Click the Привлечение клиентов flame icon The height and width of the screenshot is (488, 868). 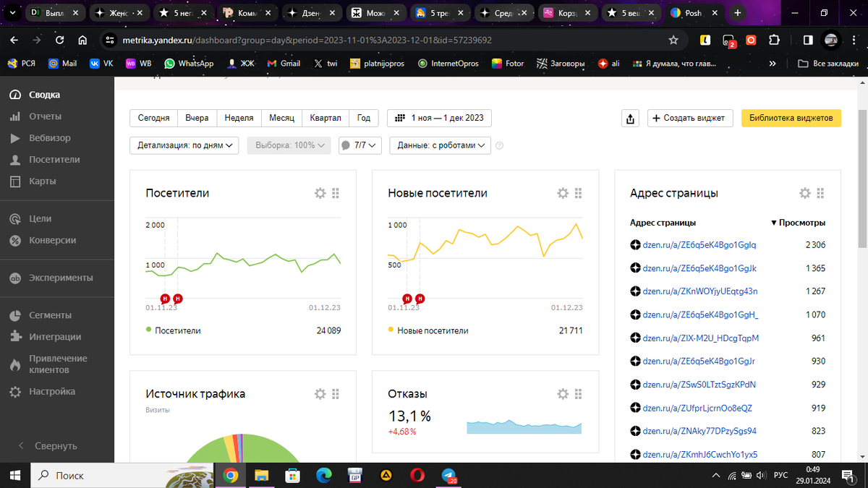(x=14, y=364)
